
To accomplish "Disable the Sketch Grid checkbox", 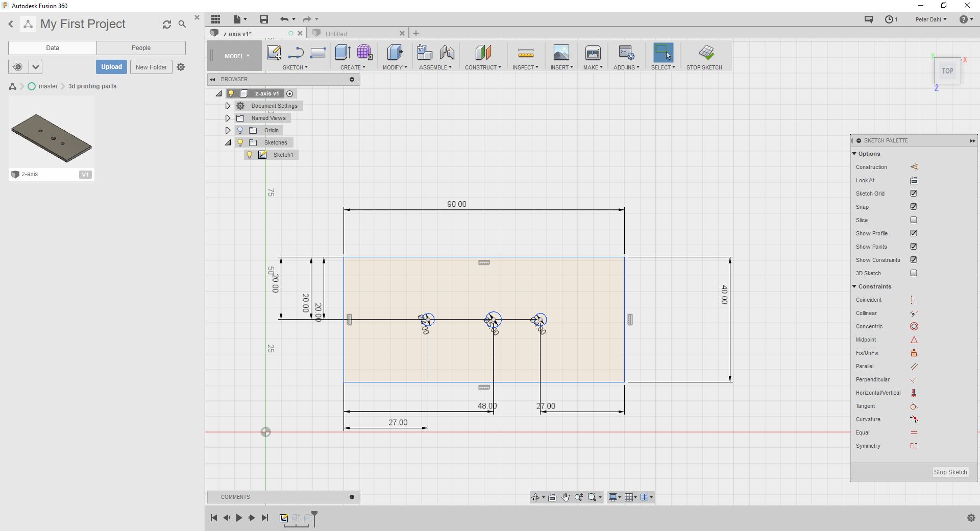I will pos(914,194).
